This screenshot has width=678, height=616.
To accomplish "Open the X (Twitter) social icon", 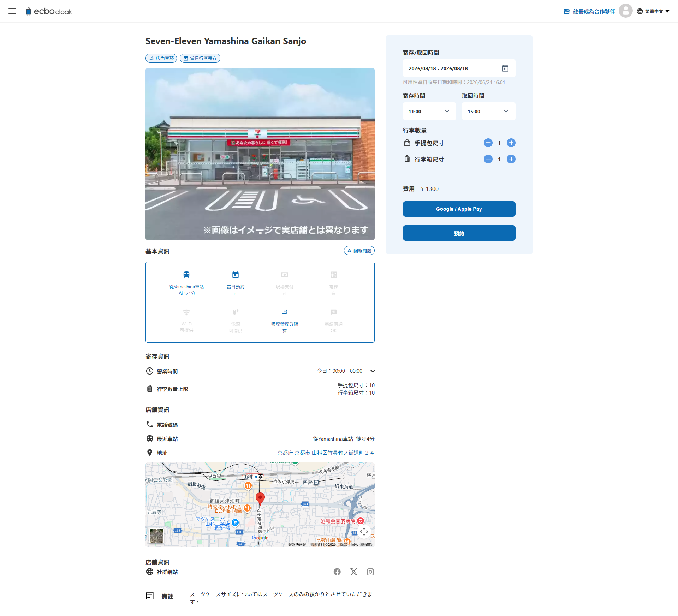I will (354, 572).
